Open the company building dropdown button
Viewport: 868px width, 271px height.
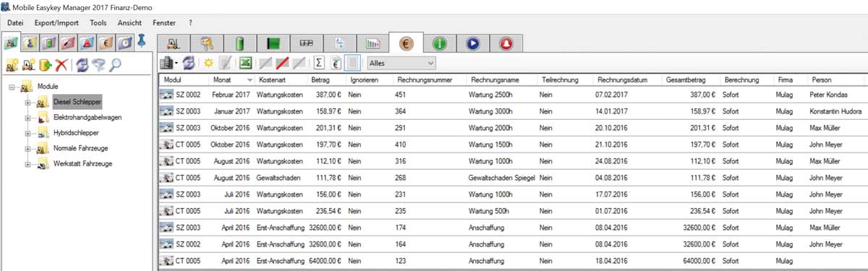pos(169,64)
